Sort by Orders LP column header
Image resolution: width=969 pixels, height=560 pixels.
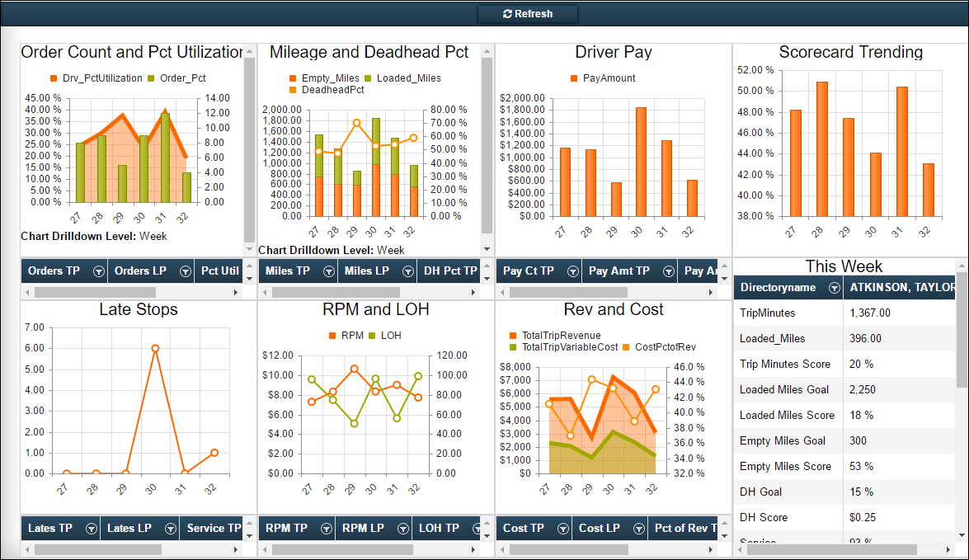point(140,271)
